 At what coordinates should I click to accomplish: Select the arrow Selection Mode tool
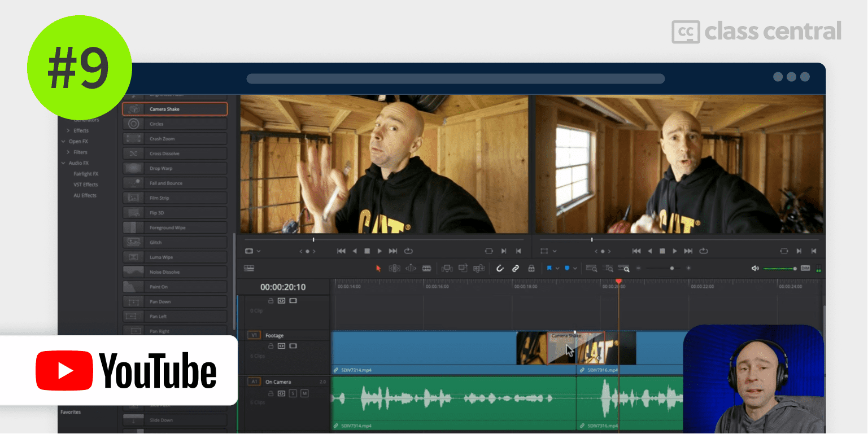pos(378,269)
